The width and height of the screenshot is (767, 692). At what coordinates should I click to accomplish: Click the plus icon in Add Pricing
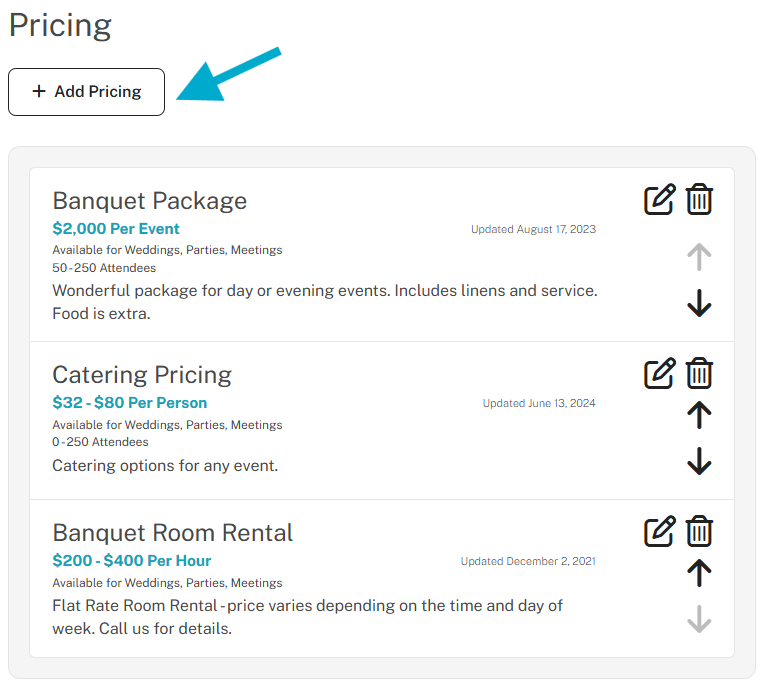pyautogui.click(x=39, y=92)
